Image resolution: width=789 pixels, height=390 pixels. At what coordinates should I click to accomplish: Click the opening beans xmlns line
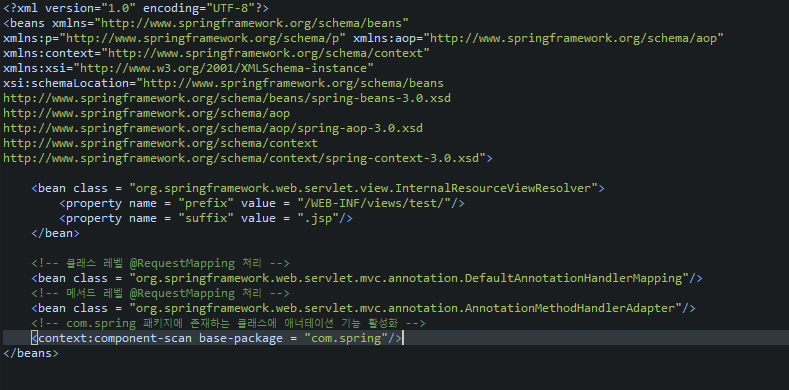[x=206, y=23]
